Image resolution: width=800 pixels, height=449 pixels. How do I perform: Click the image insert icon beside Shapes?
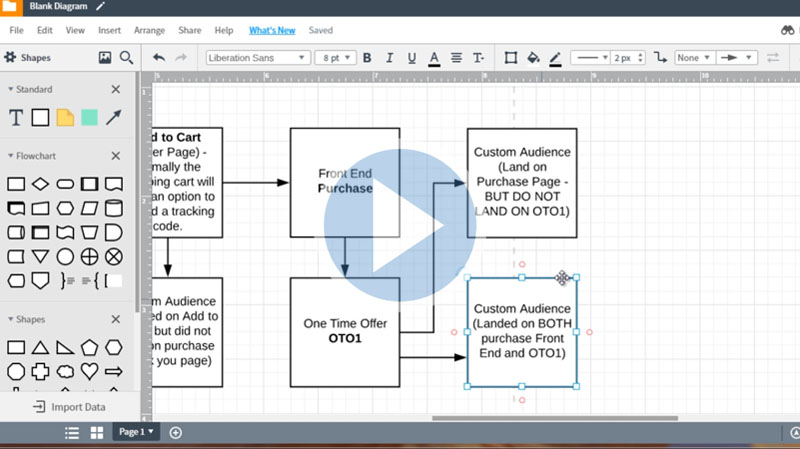[x=105, y=58]
